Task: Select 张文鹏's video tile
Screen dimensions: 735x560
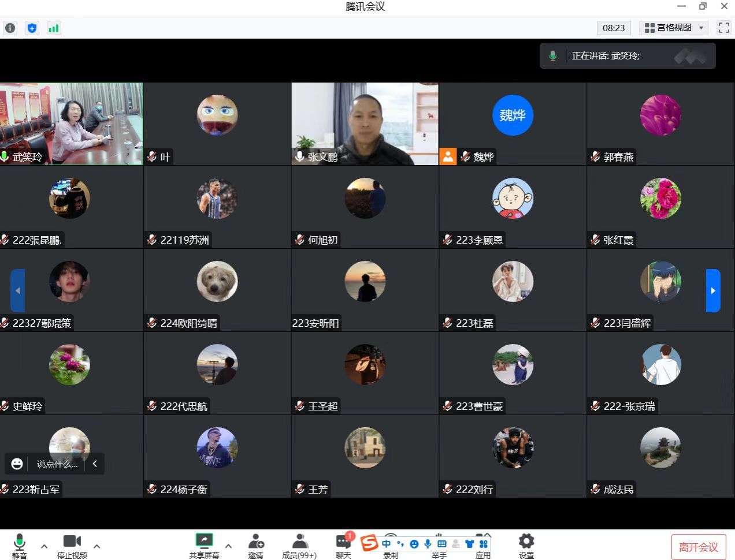Action: 365,124
